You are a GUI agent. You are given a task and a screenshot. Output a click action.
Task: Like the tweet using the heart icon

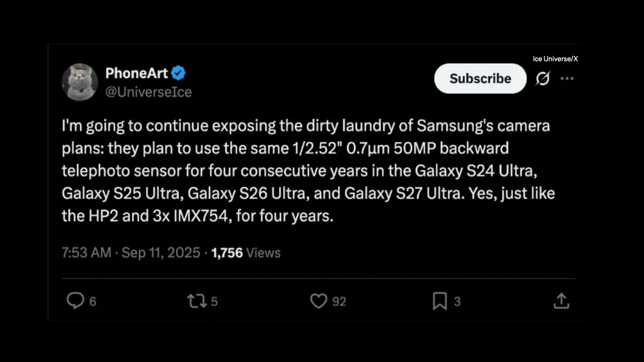click(318, 301)
